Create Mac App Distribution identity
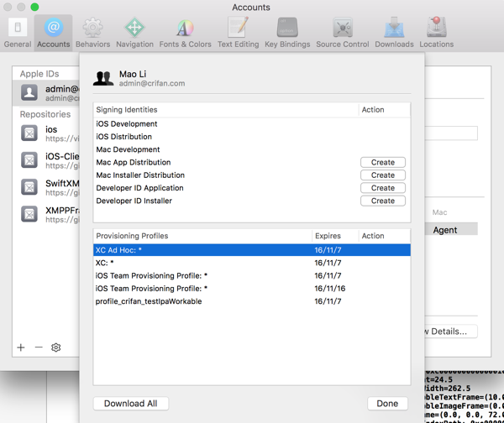 point(383,162)
